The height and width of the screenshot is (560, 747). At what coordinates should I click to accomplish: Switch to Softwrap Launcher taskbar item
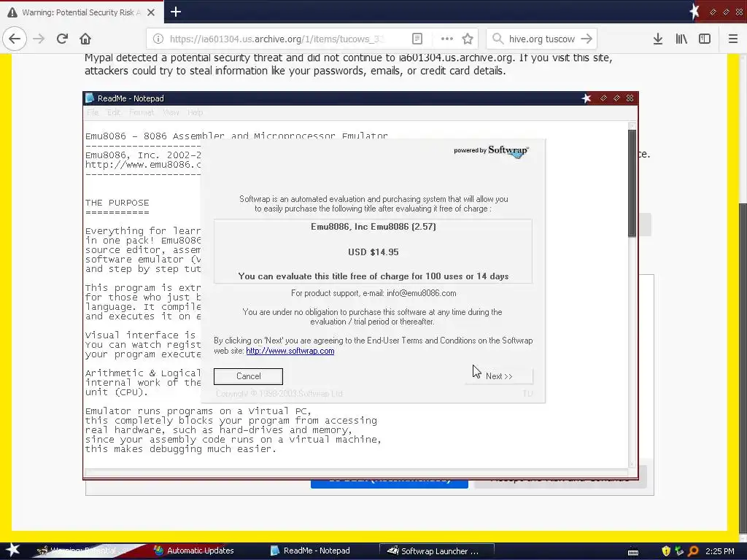click(436, 551)
